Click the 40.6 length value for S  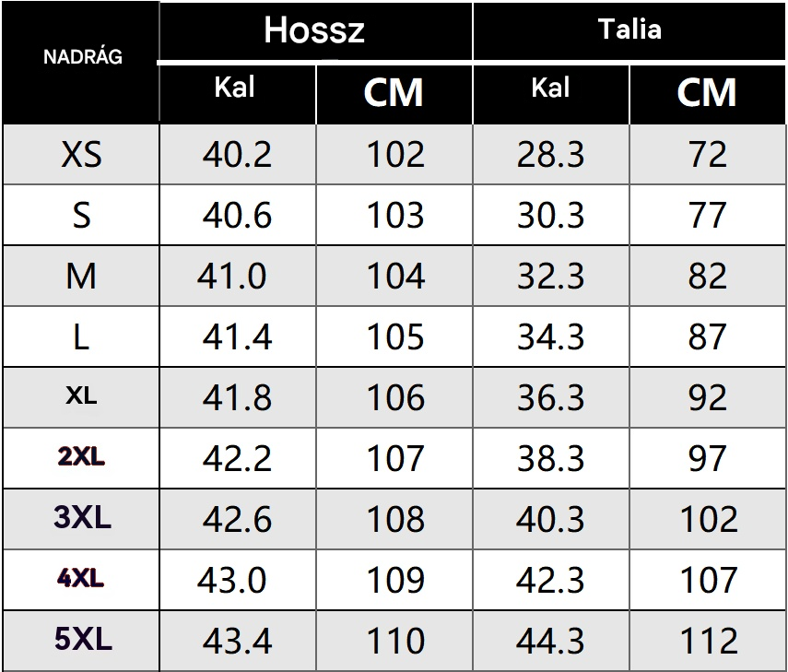237,216
